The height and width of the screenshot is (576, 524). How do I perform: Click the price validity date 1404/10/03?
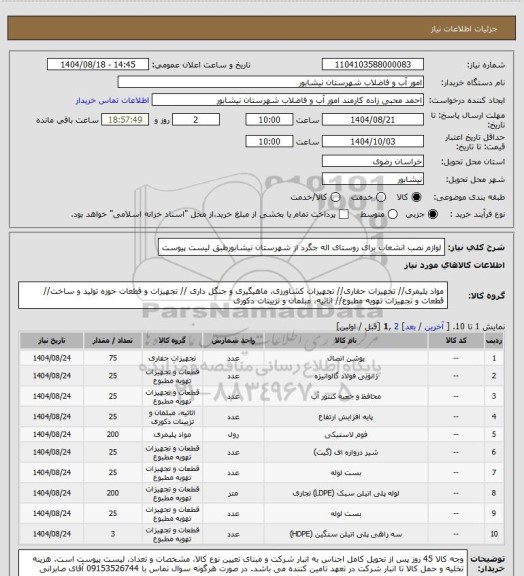point(373,141)
